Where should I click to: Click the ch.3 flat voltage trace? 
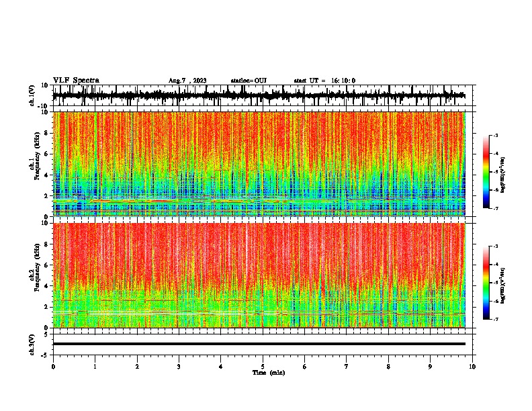(x=259, y=344)
